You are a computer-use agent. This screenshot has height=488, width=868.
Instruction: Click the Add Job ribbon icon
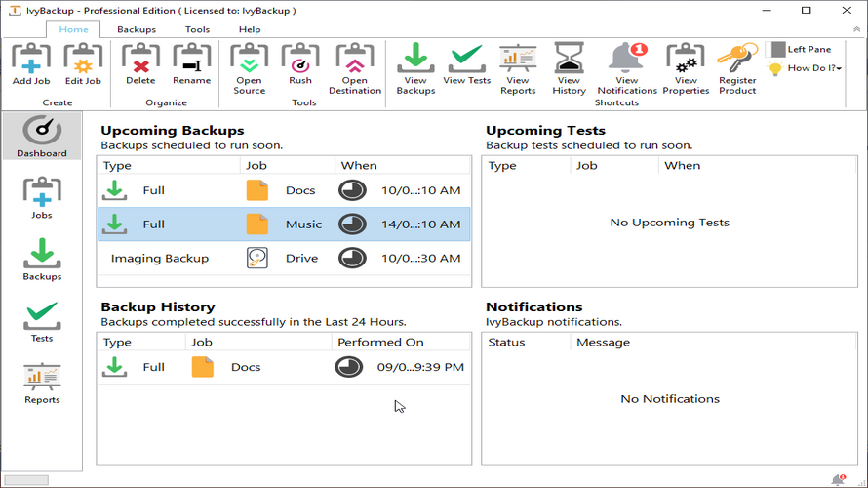[x=31, y=61]
